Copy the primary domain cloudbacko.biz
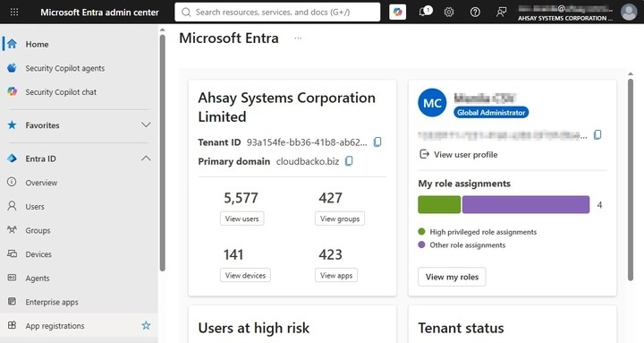644x343 pixels. (348, 161)
